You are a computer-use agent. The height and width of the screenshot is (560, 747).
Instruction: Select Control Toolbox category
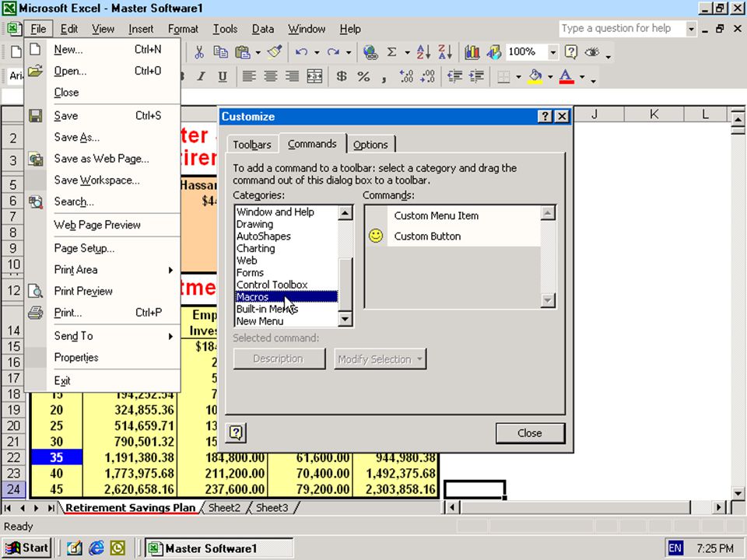(x=286, y=285)
